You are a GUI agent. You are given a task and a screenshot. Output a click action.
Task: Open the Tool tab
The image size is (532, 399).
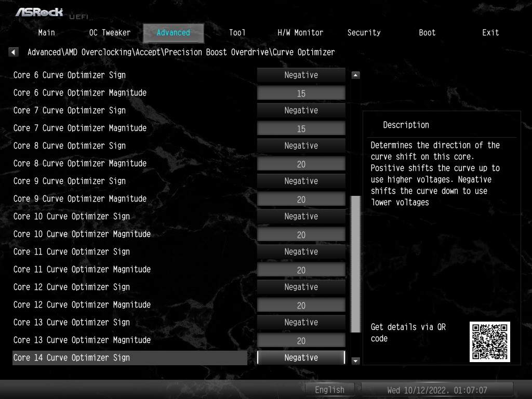(237, 33)
